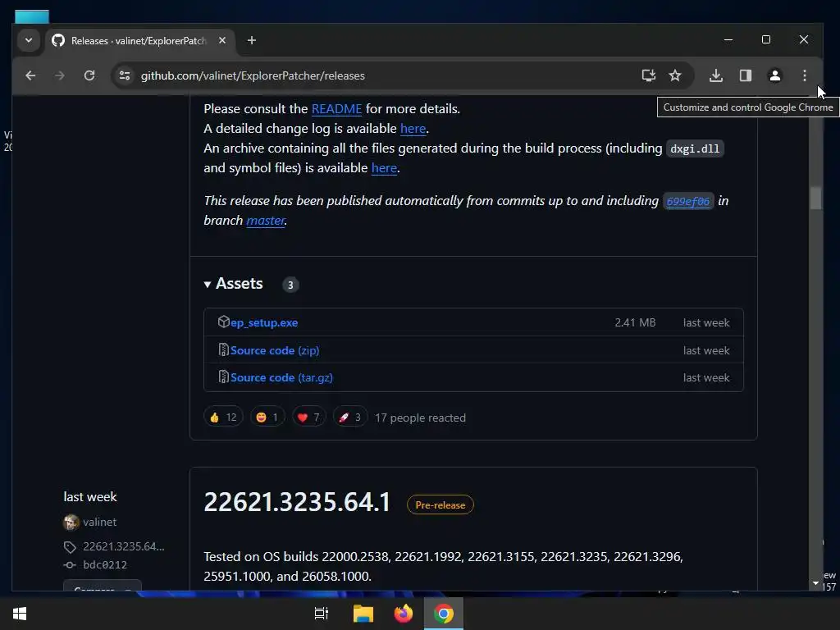Open the Chrome profile icon
Image resolution: width=840 pixels, height=630 pixels.
(x=774, y=75)
